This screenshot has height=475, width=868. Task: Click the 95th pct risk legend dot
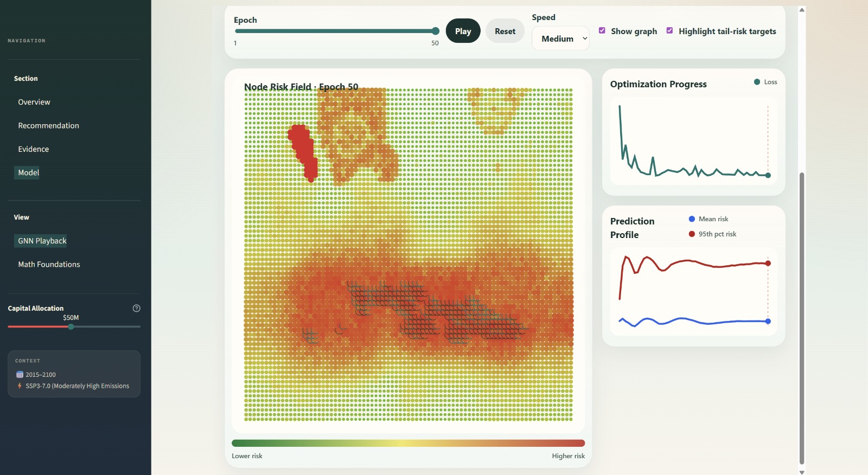[x=692, y=234]
